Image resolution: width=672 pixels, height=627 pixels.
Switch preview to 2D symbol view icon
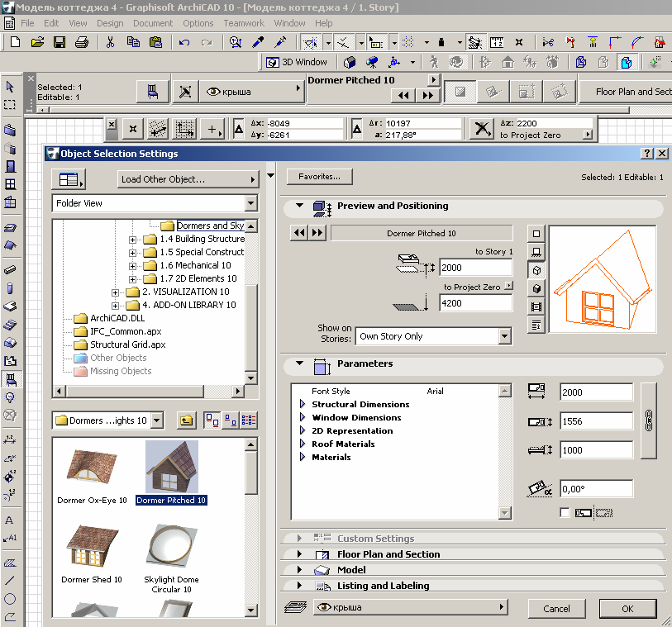(x=536, y=234)
